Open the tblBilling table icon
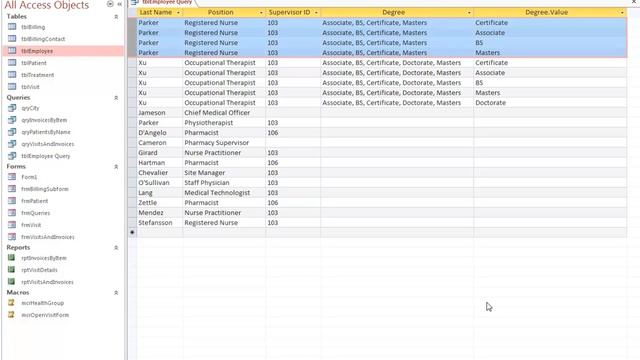 (12, 27)
